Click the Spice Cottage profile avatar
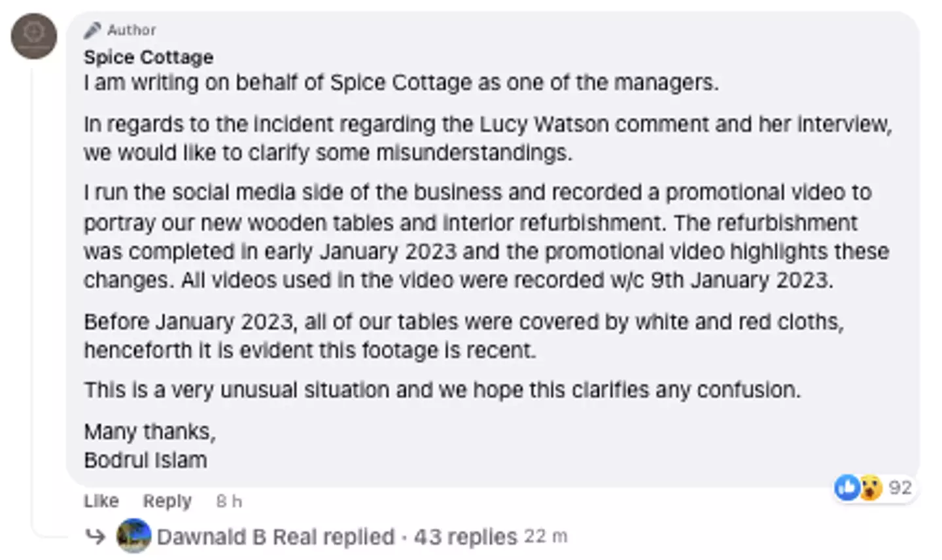The height and width of the screenshot is (560, 942). [34, 36]
